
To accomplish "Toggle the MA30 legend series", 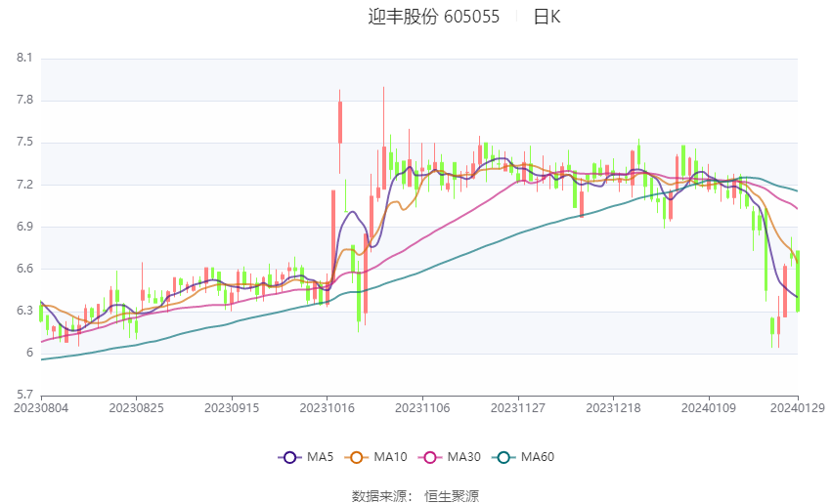I will click(x=450, y=457).
